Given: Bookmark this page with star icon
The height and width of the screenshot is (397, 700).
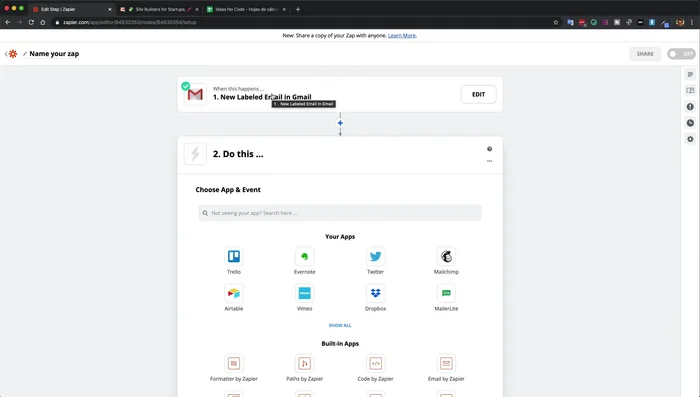Looking at the screenshot, I should click(556, 22).
